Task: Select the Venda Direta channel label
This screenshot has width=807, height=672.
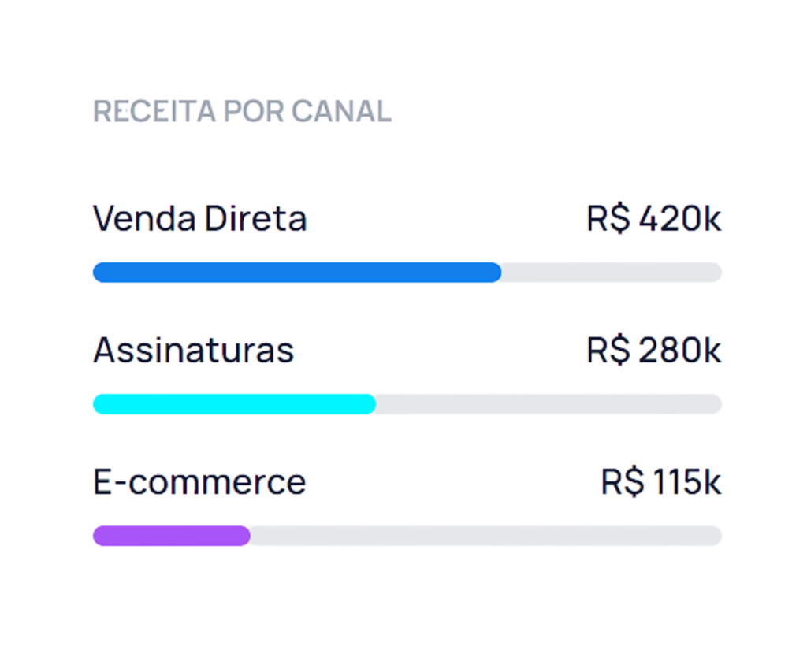Action: tap(199, 218)
